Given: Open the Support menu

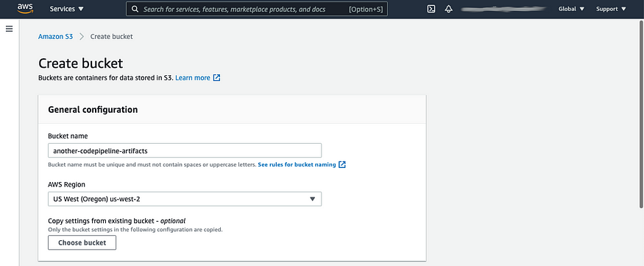Looking at the screenshot, I should pos(611,9).
